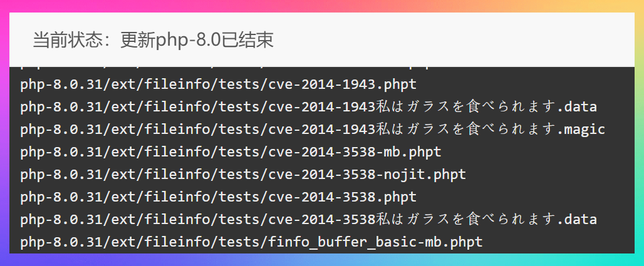Click the word nojit in the log

(405, 175)
